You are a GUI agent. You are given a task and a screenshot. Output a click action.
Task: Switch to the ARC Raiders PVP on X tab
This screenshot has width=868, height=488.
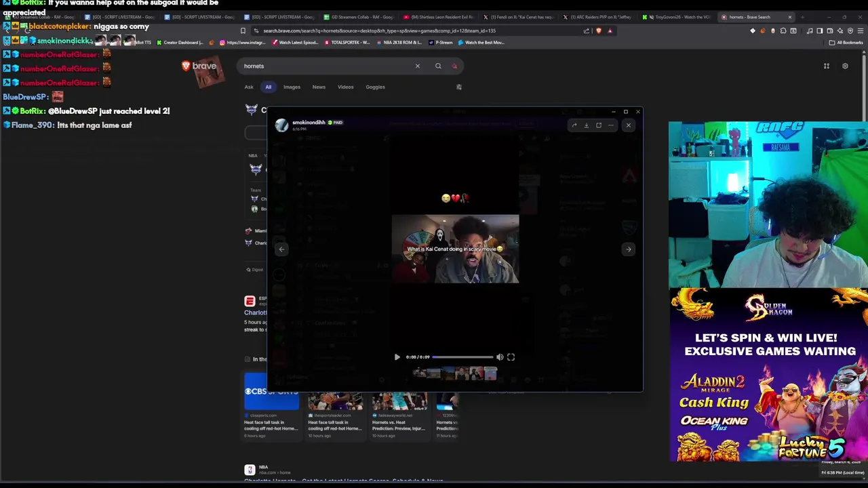(599, 17)
